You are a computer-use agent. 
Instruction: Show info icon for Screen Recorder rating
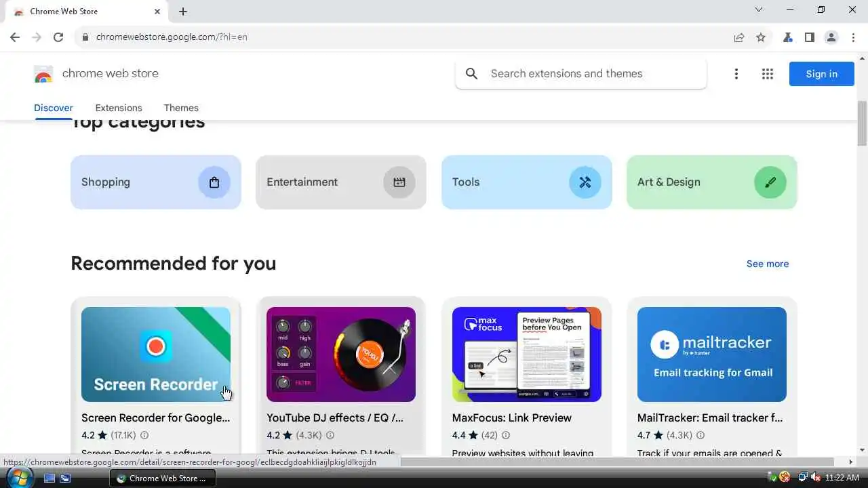144,435
